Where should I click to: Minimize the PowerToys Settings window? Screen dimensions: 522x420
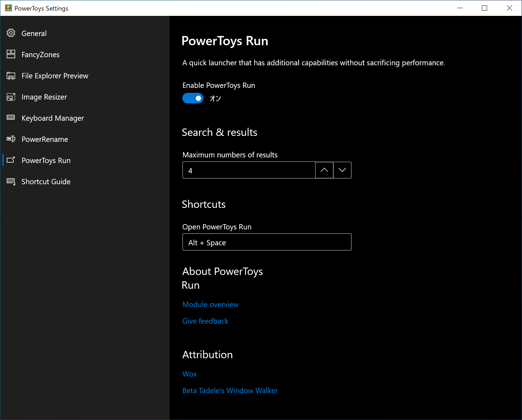click(460, 8)
